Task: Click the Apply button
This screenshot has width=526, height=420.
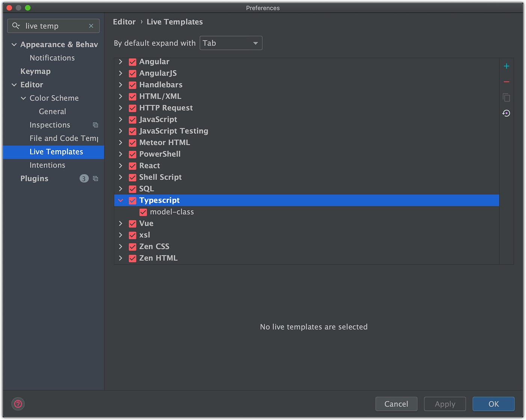Action: pos(445,404)
